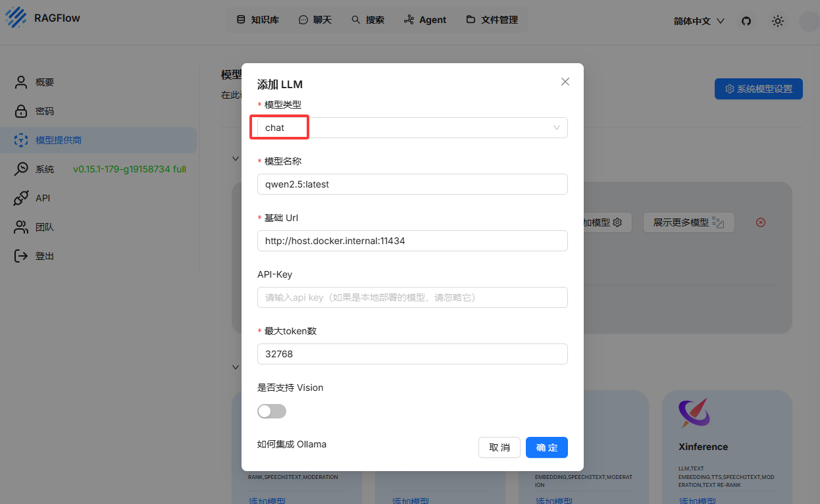Click the red delete icon beside model card

click(x=761, y=222)
